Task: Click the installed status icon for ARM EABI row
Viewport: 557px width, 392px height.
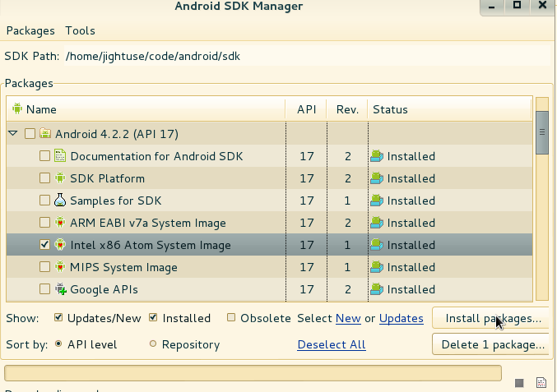Action: (377, 223)
